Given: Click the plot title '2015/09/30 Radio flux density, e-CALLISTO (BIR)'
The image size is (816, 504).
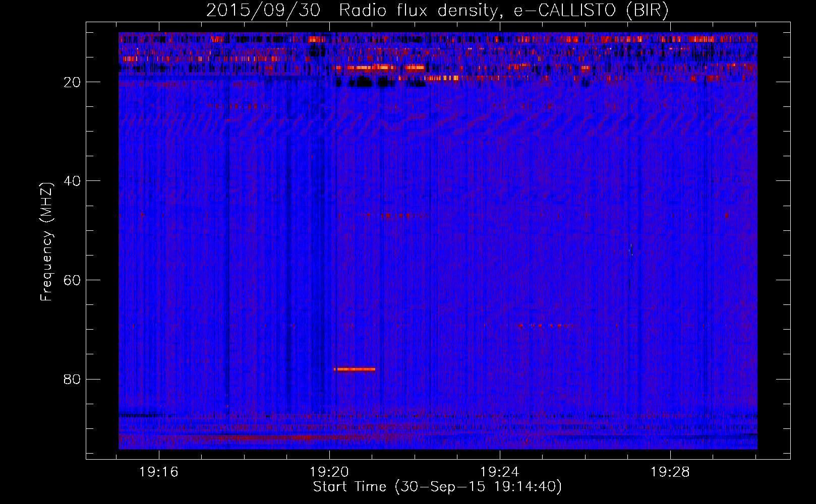Looking at the screenshot, I should point(438,10).
